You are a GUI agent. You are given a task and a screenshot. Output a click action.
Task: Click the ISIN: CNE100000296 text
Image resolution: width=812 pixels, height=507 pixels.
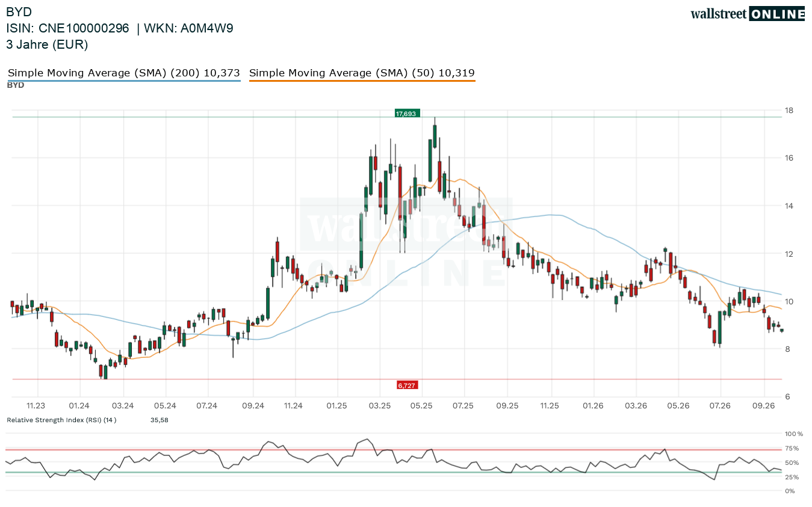pyautogui.click(x=67, y=28)
